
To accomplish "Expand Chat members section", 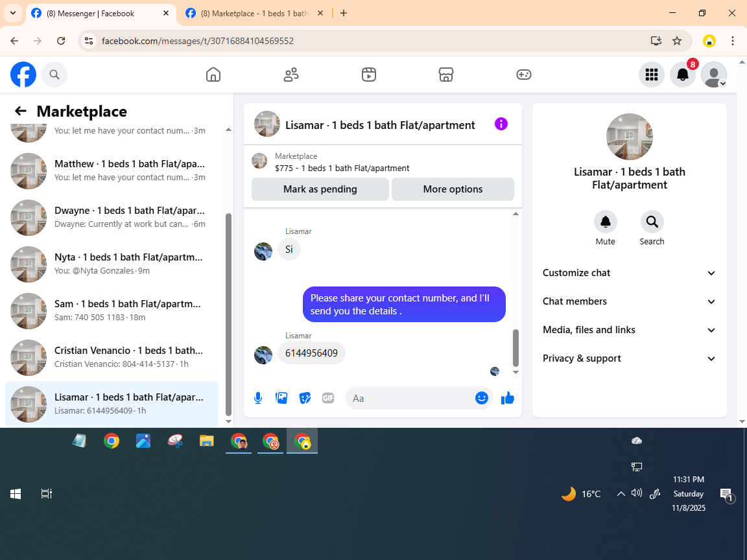I will pos(630,301).
